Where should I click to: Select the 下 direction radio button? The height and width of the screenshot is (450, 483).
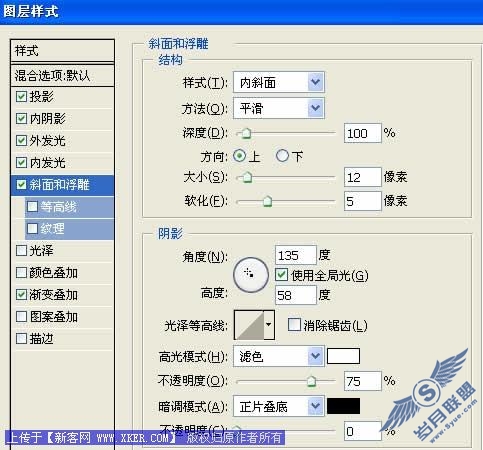tap(282, 156)
